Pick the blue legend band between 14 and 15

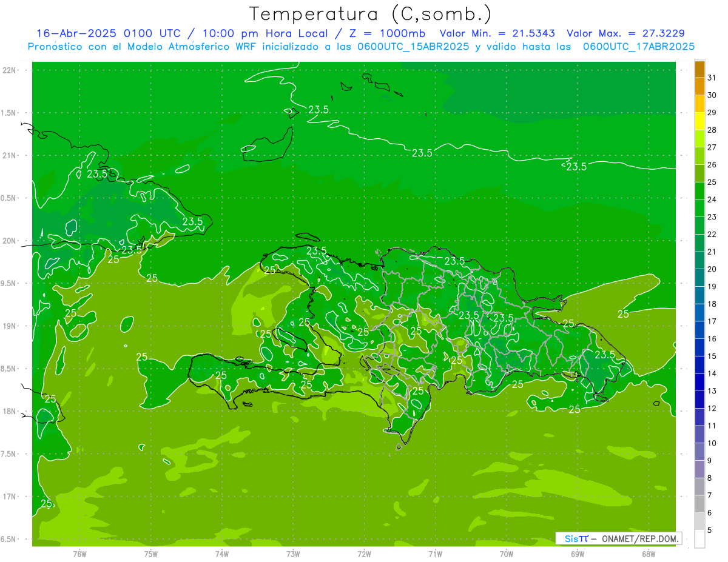point(699,364)
